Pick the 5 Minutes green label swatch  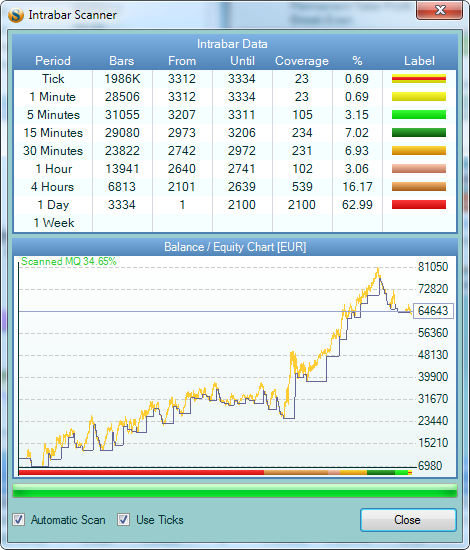419,115
